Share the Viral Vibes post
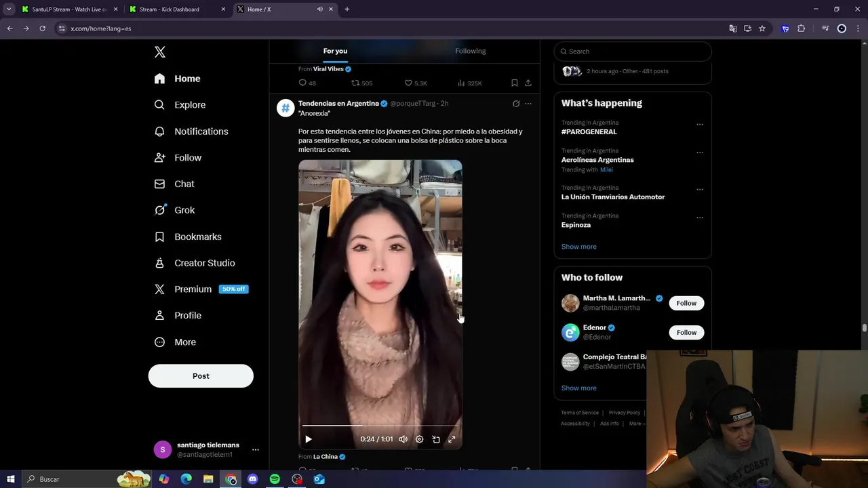This screenshot has width=868, height=488. pos(528,83)
